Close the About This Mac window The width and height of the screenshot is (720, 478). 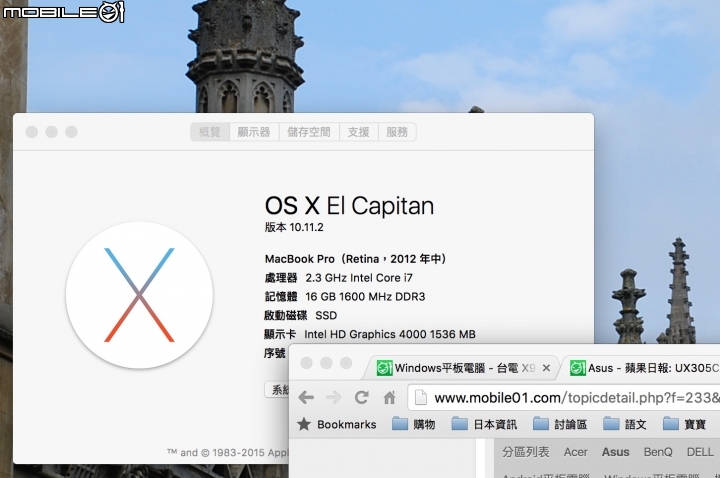click(x=32, y=132)
